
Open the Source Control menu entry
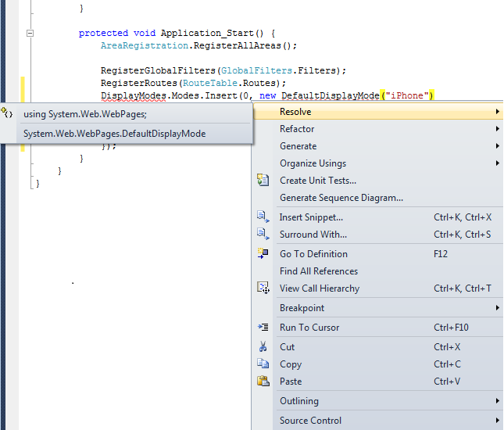378,421
